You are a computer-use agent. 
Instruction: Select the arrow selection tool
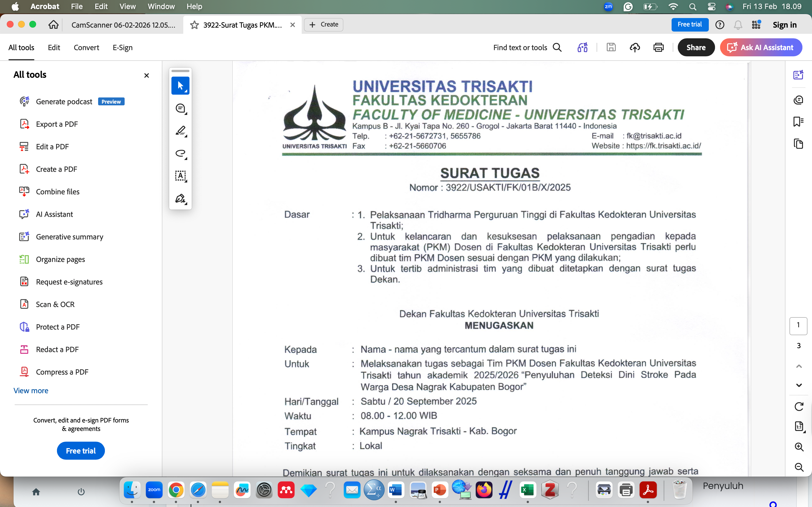[180, 86]
